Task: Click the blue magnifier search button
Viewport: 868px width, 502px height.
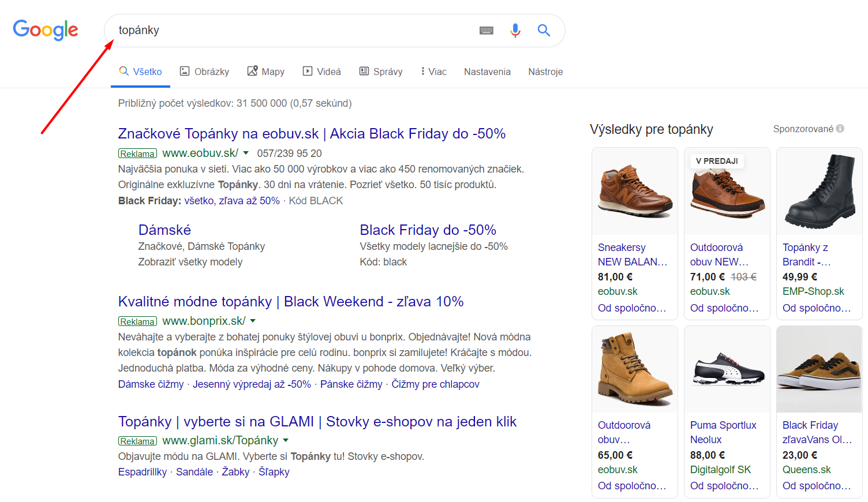Action: tap(544, 30)
